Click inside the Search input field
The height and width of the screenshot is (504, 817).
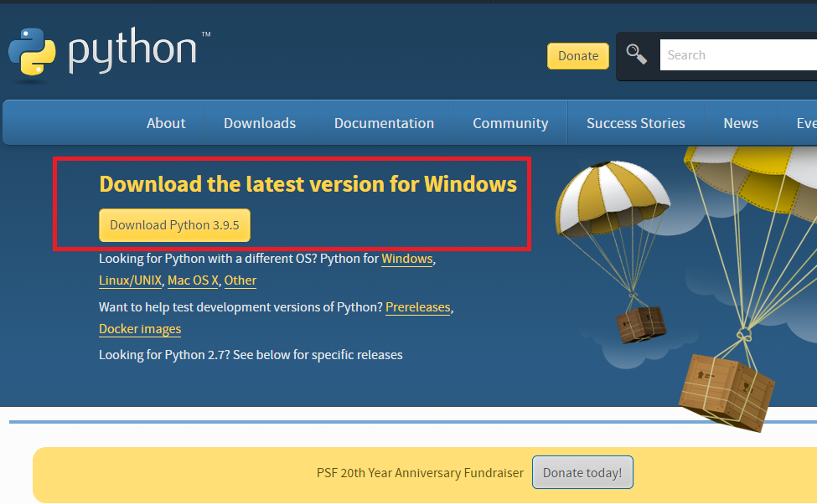pos(737,54)
